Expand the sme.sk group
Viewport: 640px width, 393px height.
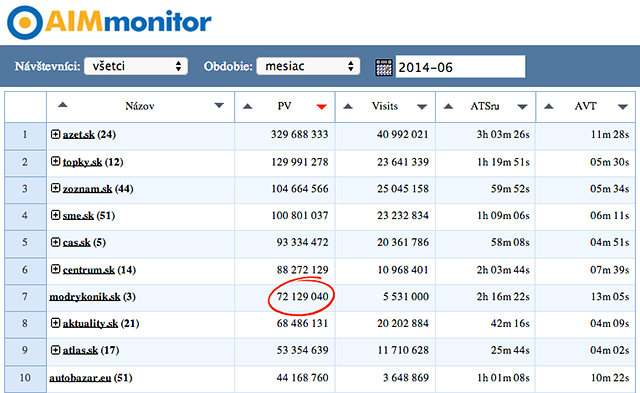[56, 215]
